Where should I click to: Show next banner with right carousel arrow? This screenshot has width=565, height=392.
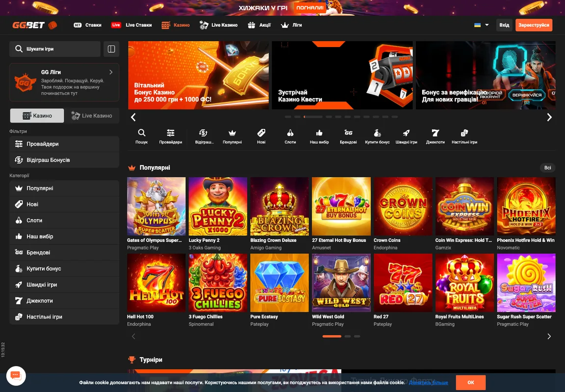tap(549, 117)
